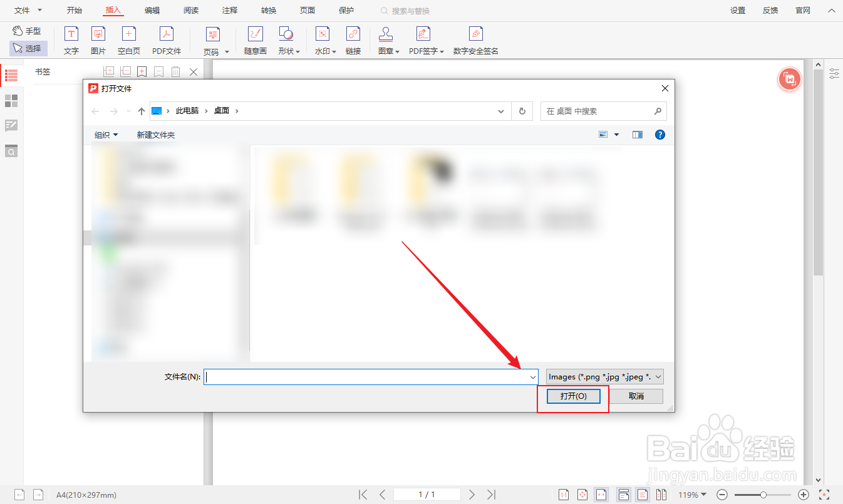Viewport: 843px width, 504px height.
Task: Insert Text (文字) tool
Action: pos(71,41)
